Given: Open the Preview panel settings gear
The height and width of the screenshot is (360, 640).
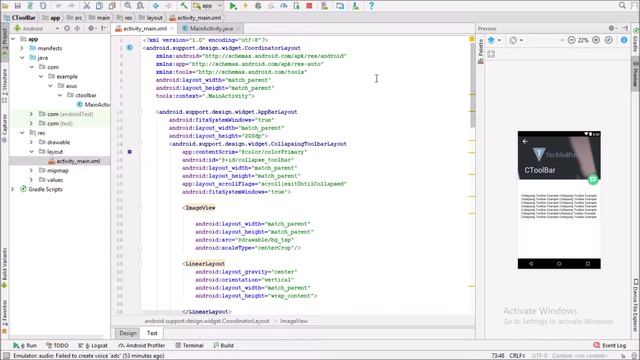Looking at the screenshot, I should point(611,28).
